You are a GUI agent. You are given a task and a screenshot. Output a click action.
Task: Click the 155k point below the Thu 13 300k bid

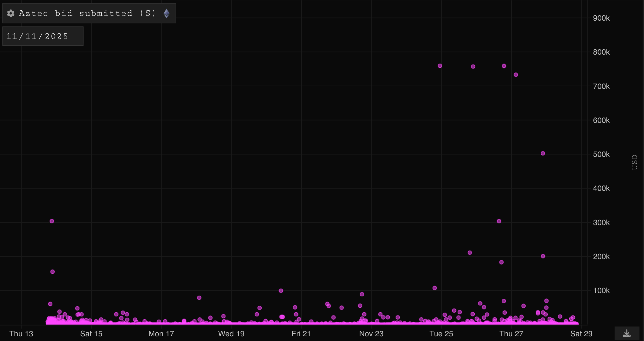click(x=52, y=272)
